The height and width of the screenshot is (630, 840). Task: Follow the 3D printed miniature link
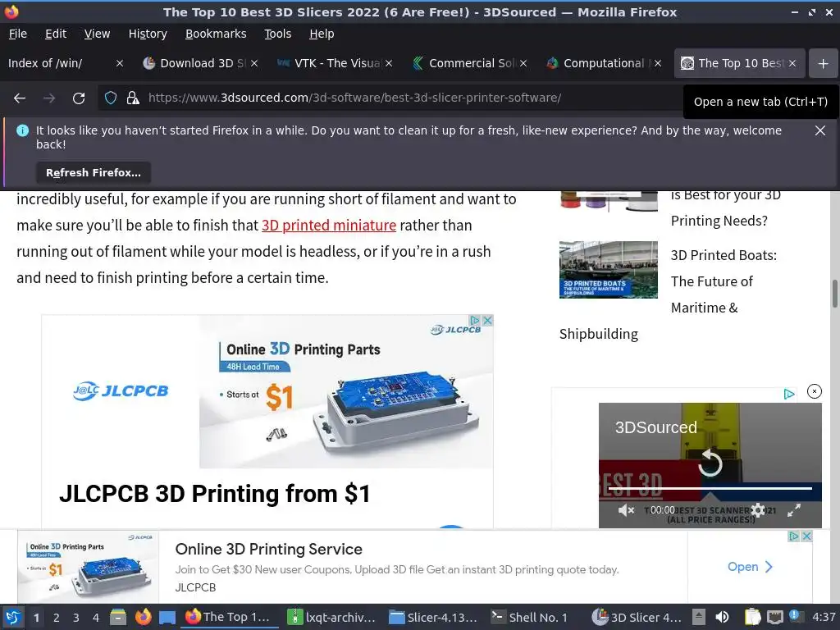point(329,226)
